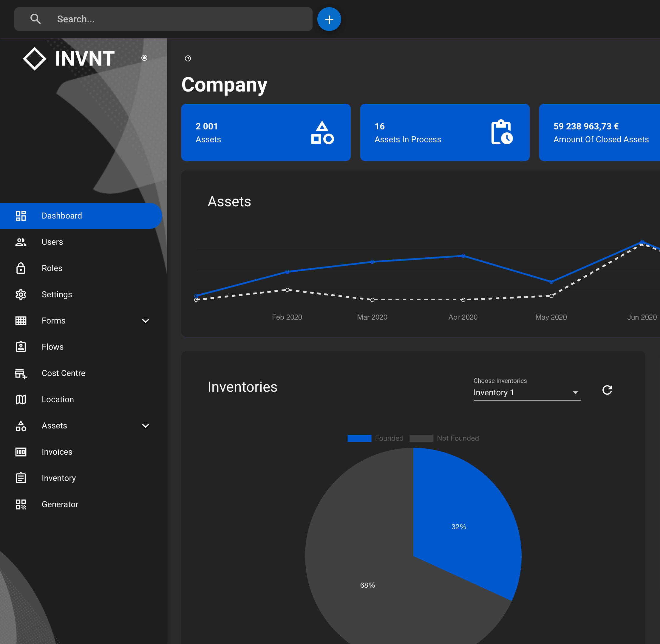This screenshot has height=644, width=660.
Task: Click the search magnifier icon
Action: 35,19
